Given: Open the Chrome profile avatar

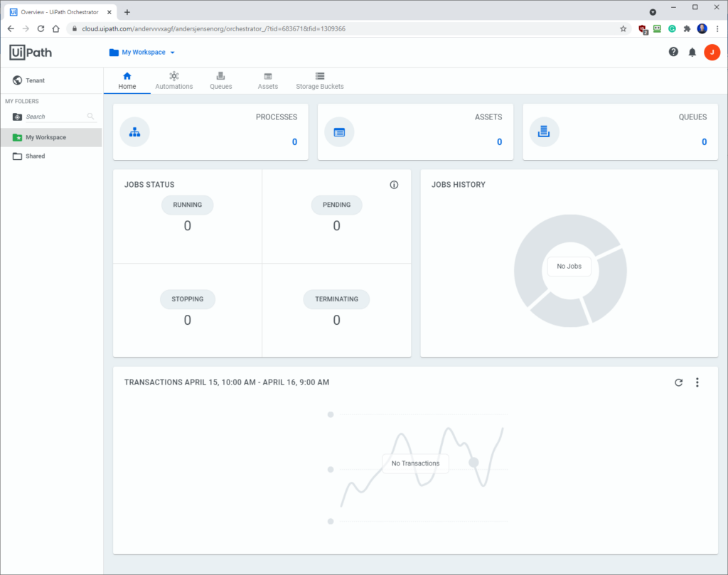Looking at the screenshot, I should point(702,28).
